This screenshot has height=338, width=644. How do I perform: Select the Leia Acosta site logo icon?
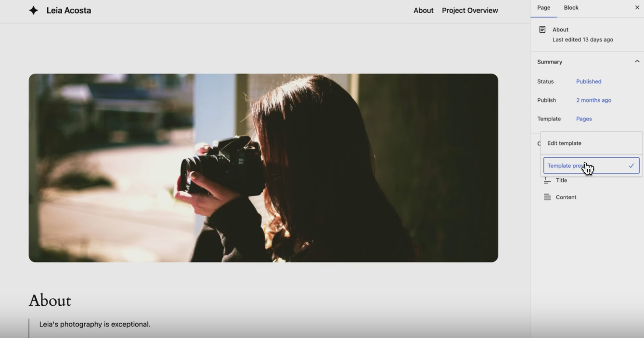click(33, 10)
